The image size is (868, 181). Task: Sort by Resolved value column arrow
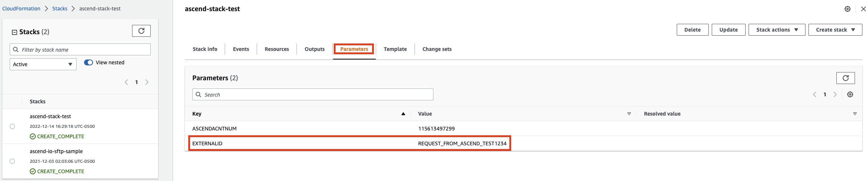pos(855,114)
